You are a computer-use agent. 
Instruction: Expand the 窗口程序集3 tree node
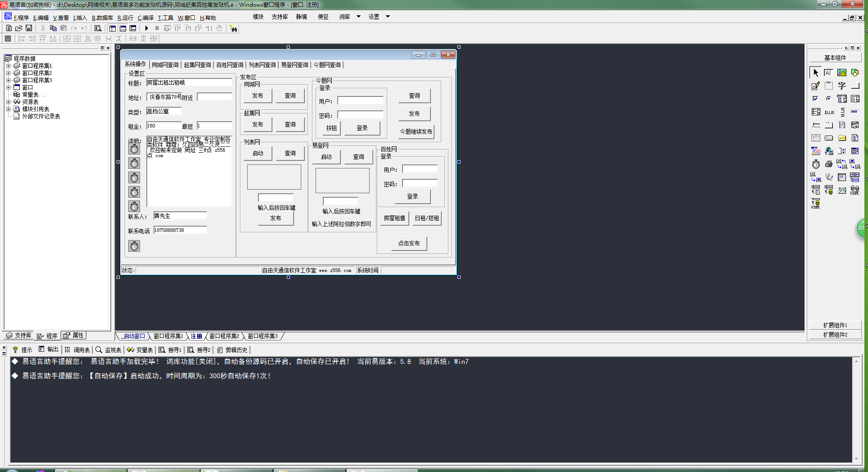click(8, 80)
